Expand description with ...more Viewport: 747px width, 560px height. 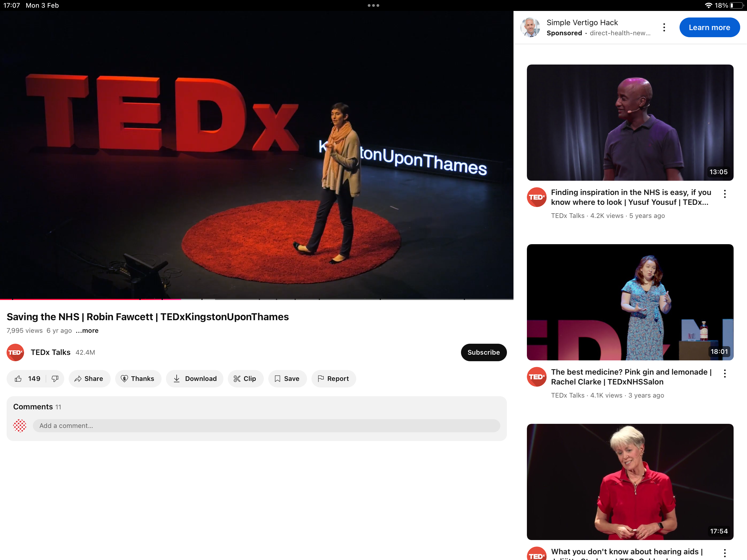(87, 331)
